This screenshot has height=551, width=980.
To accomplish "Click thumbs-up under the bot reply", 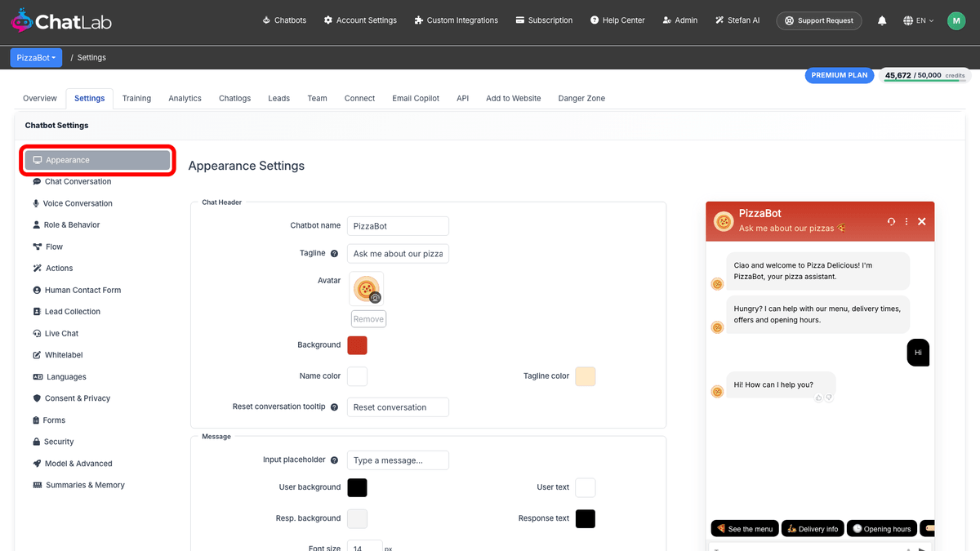I will [818, 398].
